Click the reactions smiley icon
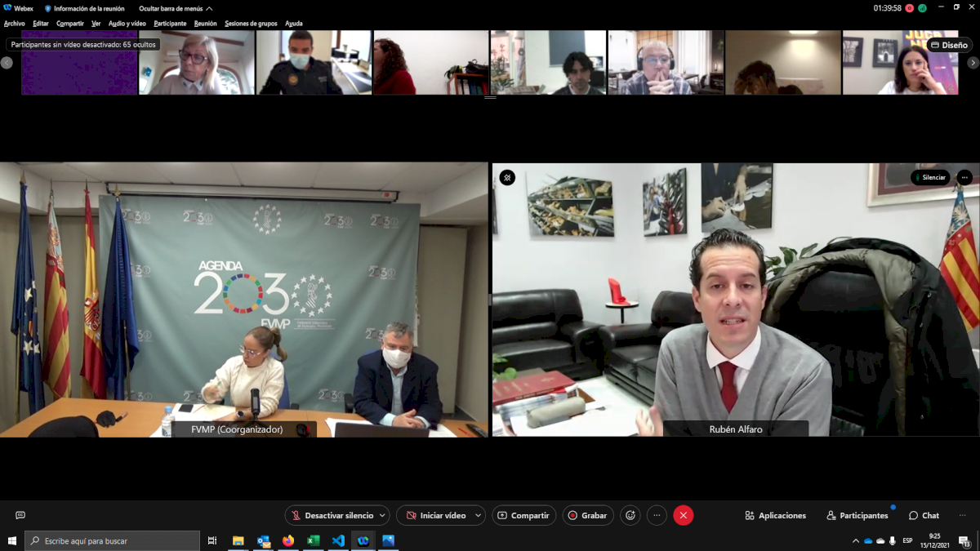 [x=630, y=515]
